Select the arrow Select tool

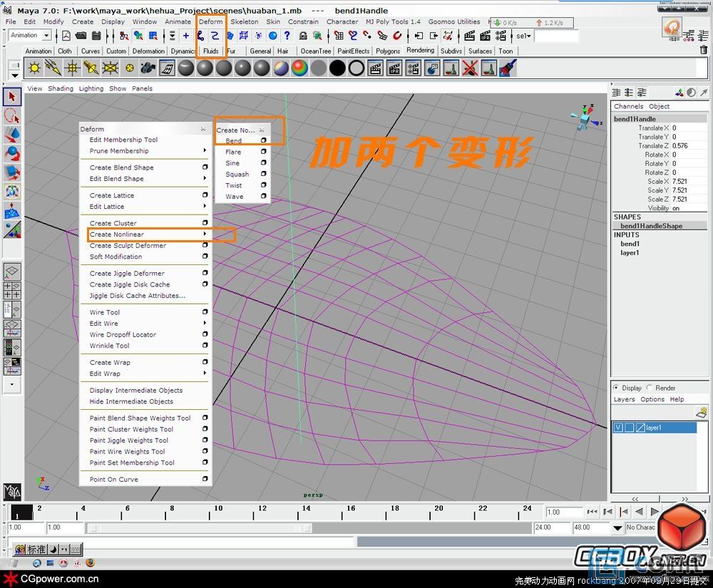tap(12, 97)
